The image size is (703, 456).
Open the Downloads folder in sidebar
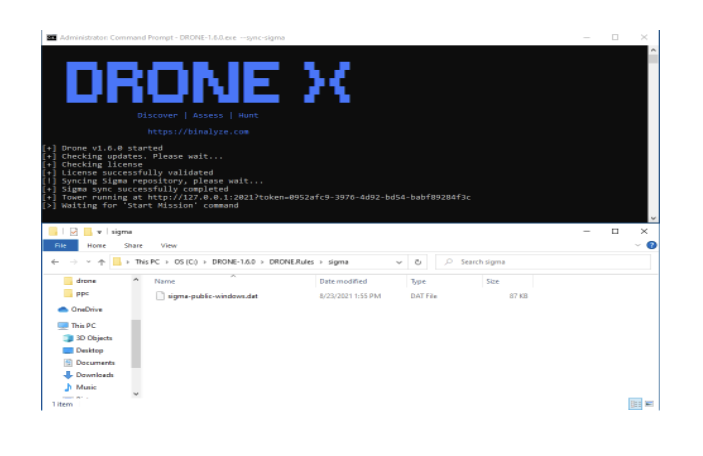tap(94, 374)
